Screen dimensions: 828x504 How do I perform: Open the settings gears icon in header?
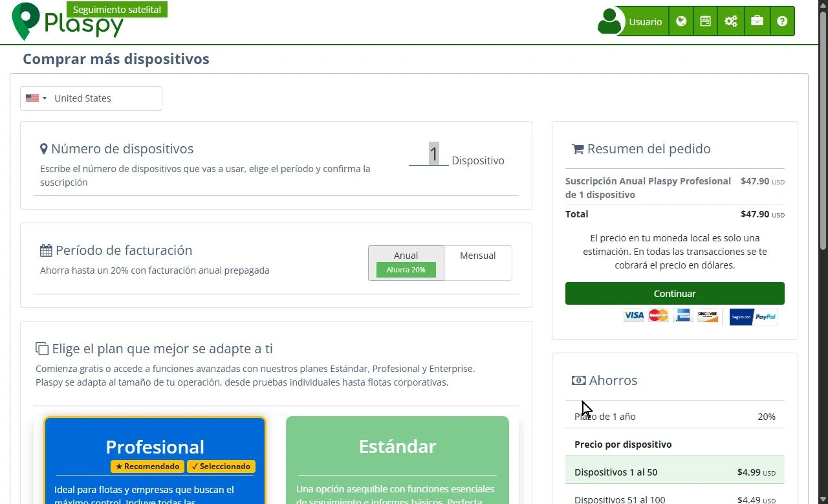click(x=731, y=21)
